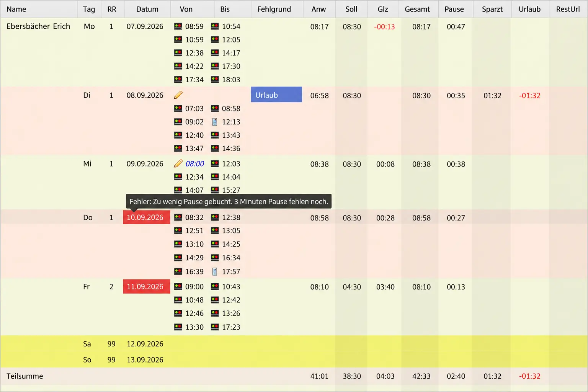588x392 pixels.
Task: Click the terminal icon next to 16:34
Action: point(215,258)
